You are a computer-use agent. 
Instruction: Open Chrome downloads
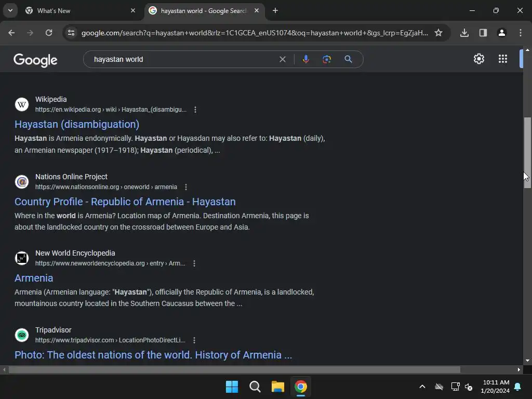click(464, 33)
